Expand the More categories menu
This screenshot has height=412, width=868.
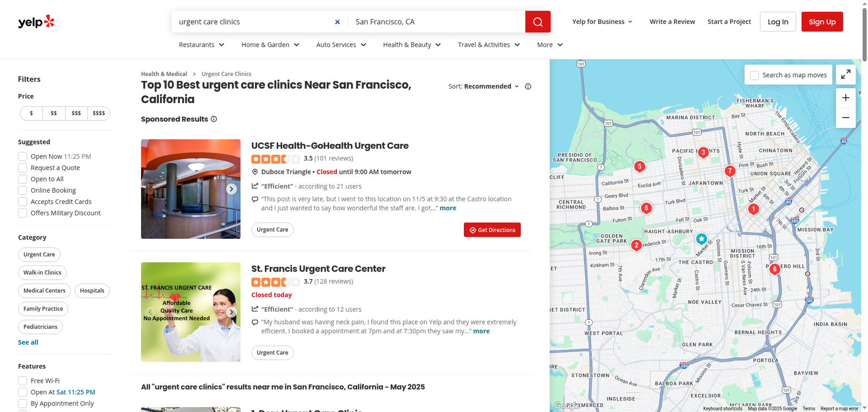(x=550, y=45)
